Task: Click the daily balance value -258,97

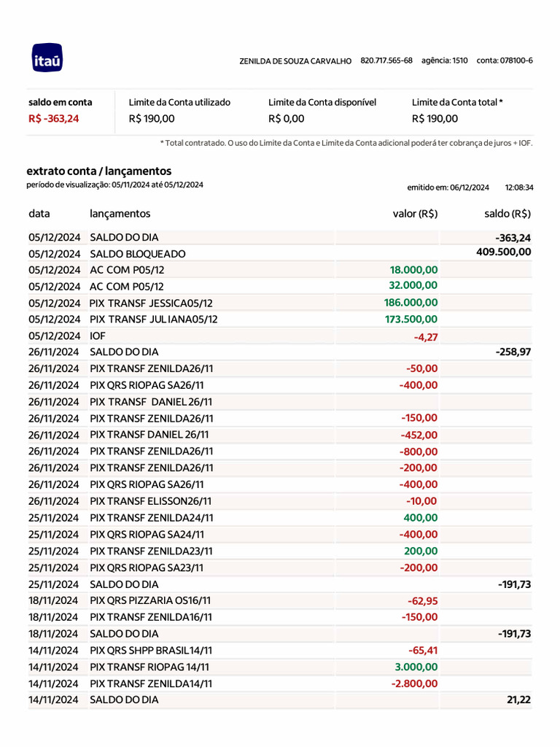Action: tap(513, 352)
